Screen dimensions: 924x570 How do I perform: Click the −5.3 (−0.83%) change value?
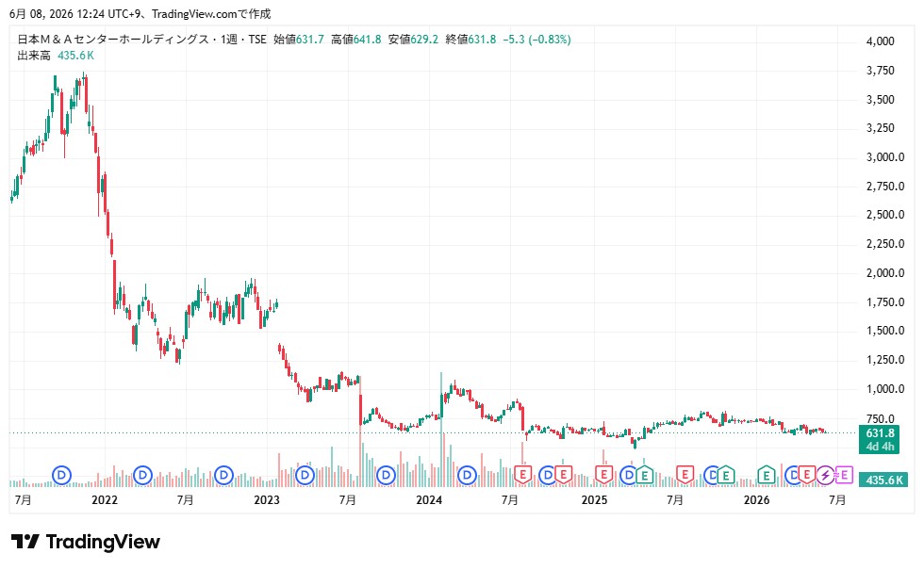click(x=536, y=40)
